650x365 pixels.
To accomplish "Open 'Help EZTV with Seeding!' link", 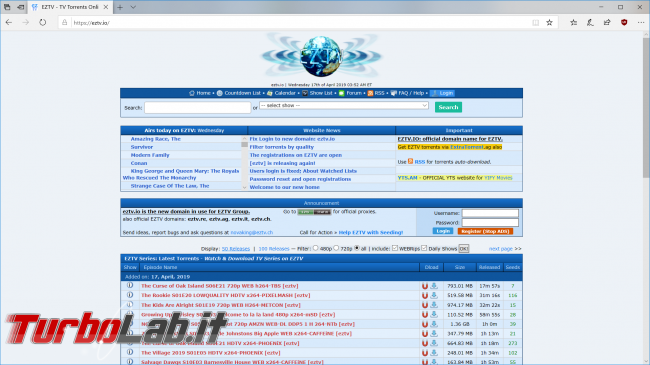I will [371, 232].
